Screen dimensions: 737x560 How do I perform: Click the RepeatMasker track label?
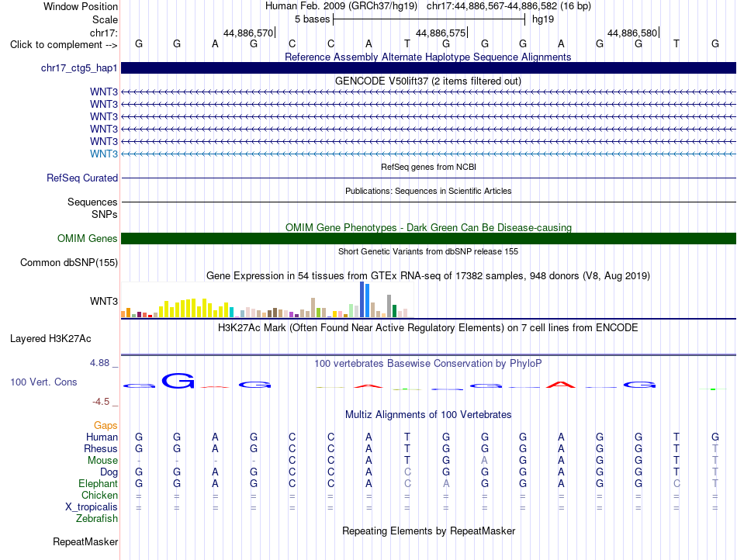click(x=85, y=541)
